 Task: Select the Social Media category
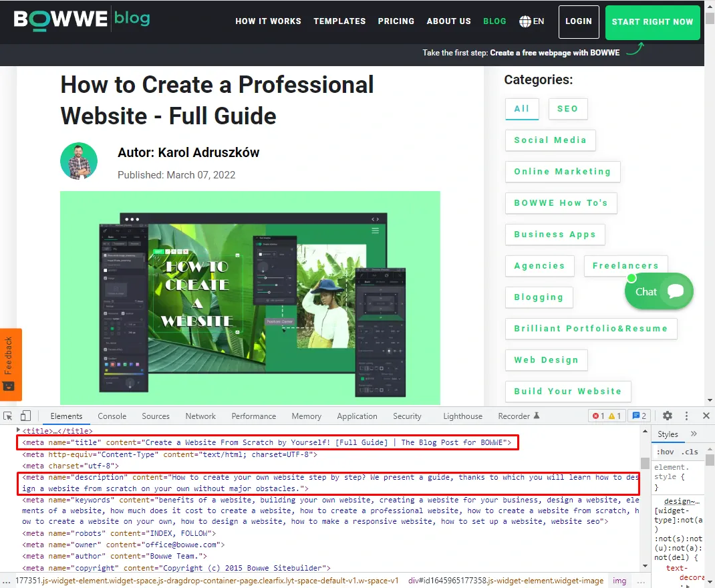551,140
